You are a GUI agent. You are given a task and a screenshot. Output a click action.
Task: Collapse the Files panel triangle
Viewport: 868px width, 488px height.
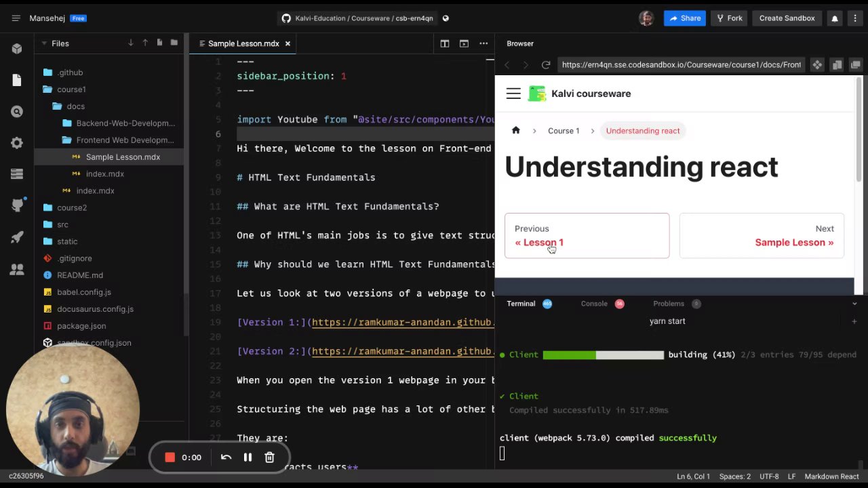click(44, 43)
